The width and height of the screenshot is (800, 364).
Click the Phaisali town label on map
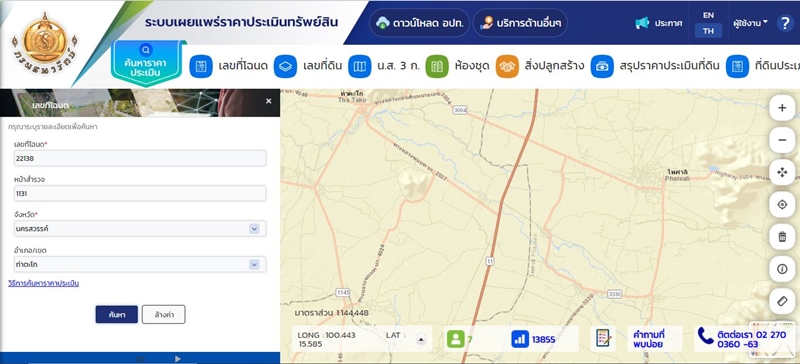pyautogui.click(x=677, y=176)
